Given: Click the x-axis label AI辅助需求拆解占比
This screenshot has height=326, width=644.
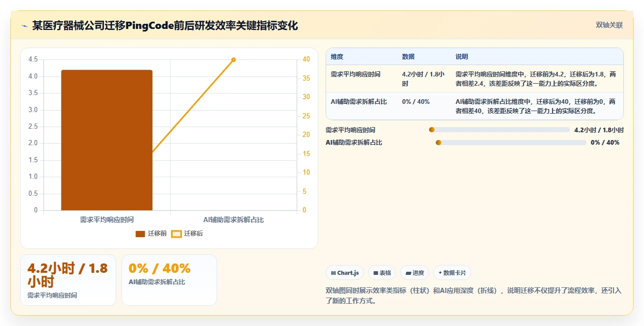Looking at the screenshot, I should pyautogui.click(x=234, y=220).
